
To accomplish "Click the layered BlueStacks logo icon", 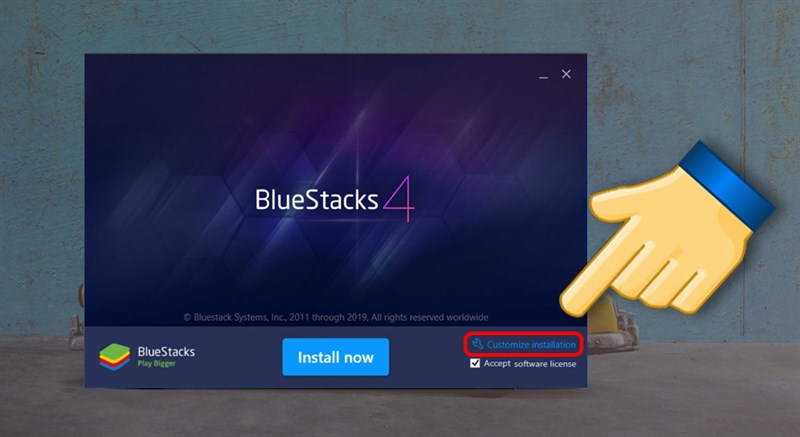I will 115,356.
